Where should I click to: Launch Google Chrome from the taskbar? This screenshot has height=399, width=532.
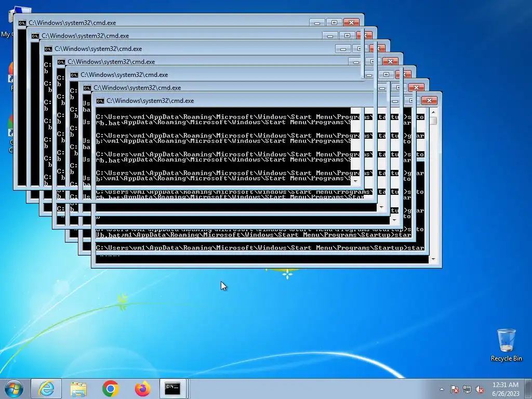click(110, 389)
